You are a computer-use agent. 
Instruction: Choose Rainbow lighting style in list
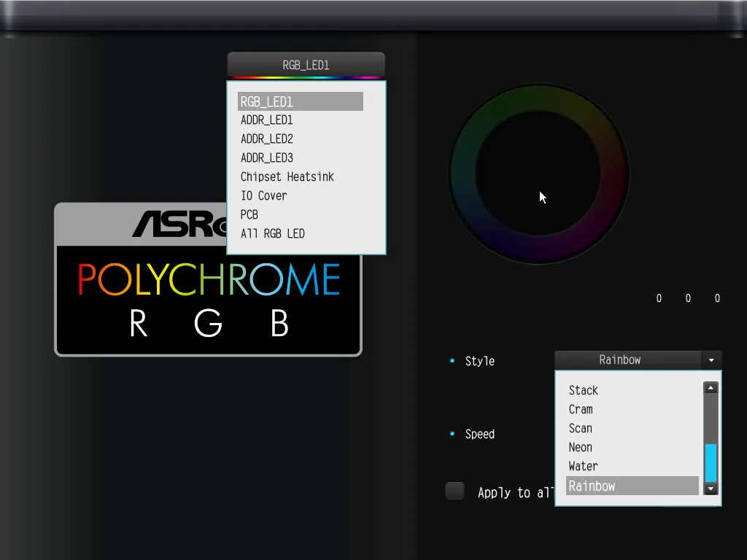click(632, 486)
